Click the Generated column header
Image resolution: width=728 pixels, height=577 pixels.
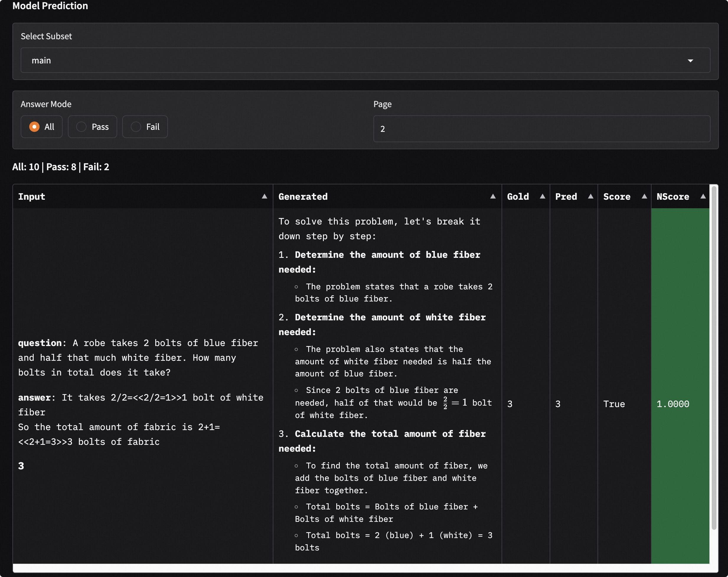303,197
